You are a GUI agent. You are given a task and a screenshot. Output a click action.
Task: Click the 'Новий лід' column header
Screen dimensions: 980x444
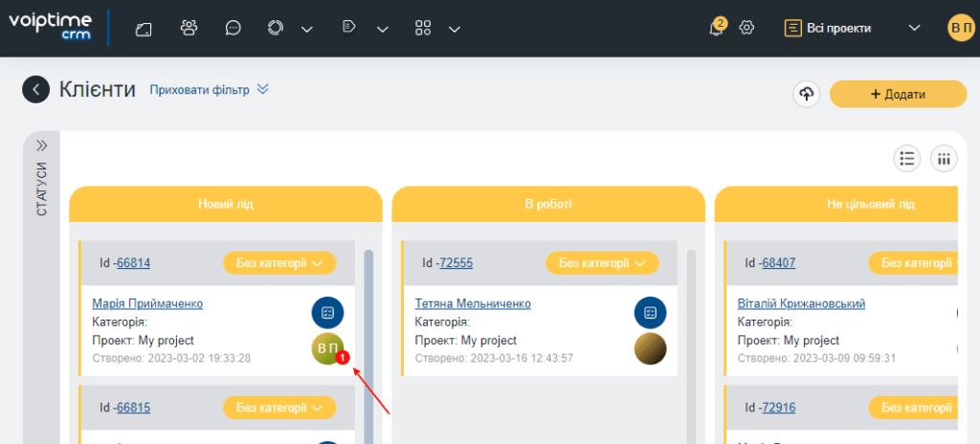click(226, 204)
